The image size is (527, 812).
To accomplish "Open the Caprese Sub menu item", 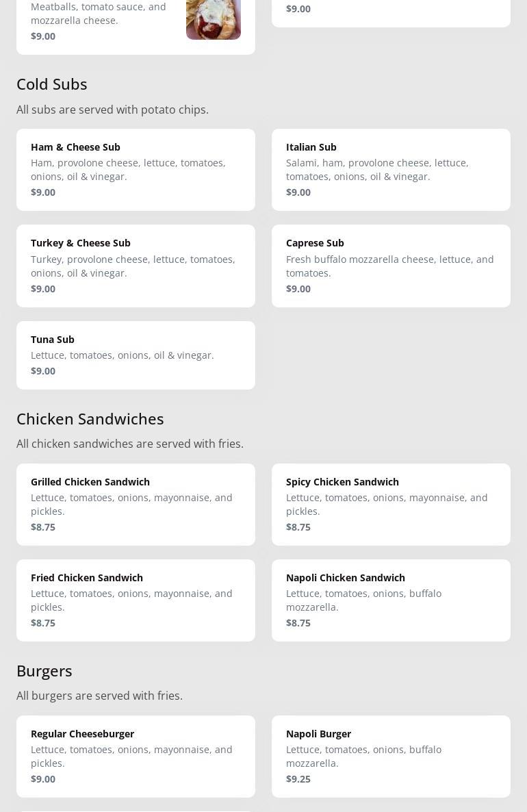I will [x=391, y=266].
